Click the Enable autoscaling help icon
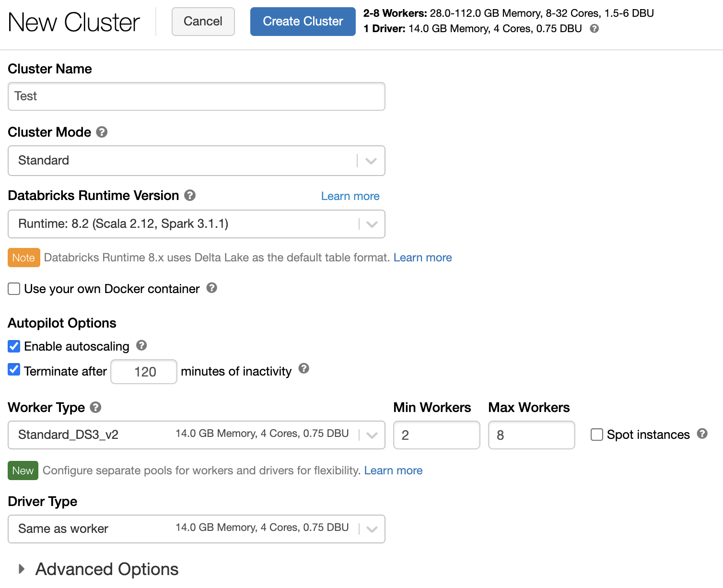This screenshot has height=588, width=723. coord(141,345)
